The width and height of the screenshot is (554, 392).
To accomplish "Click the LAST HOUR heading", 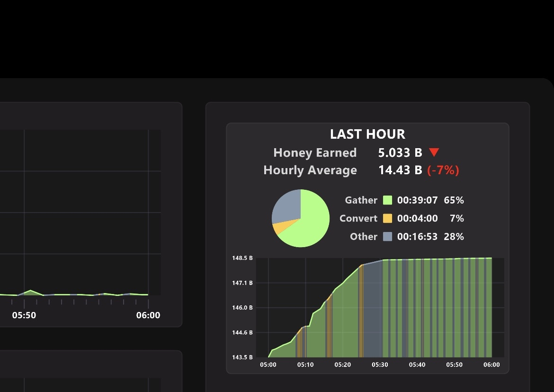I will (x=367, y=134).
